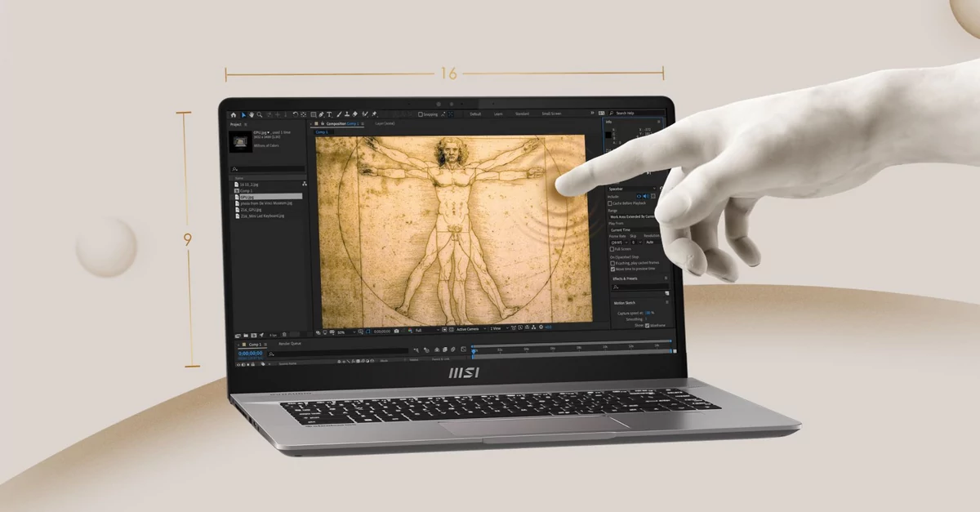Switch to the Default workspace
This screenshot has height=512, width=980.
pos(475,114)
